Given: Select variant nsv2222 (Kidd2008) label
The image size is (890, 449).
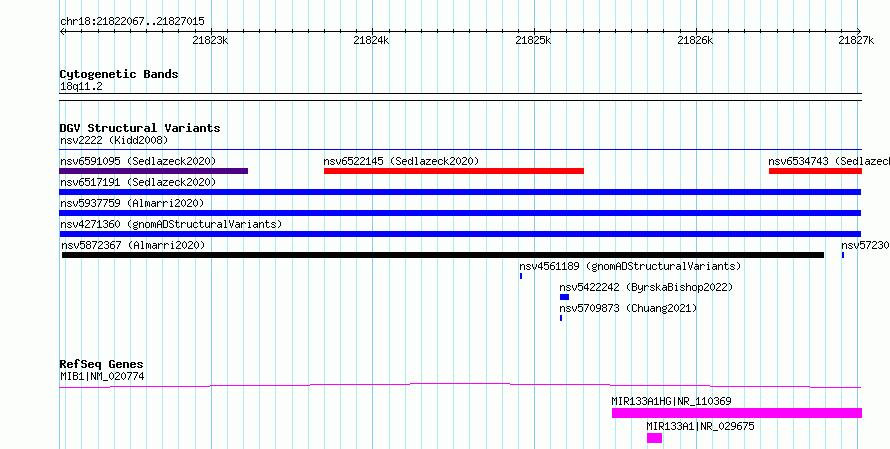Looking at the screenshot, I should tap(114, 140).
